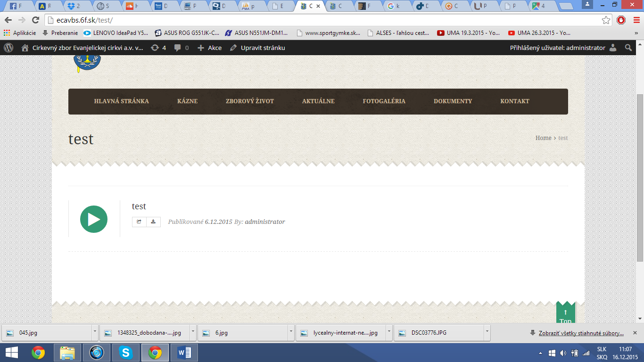Open the admin bar search magnifier icon
The height and width of the screenshot is (362, 644).
point(628,48)
